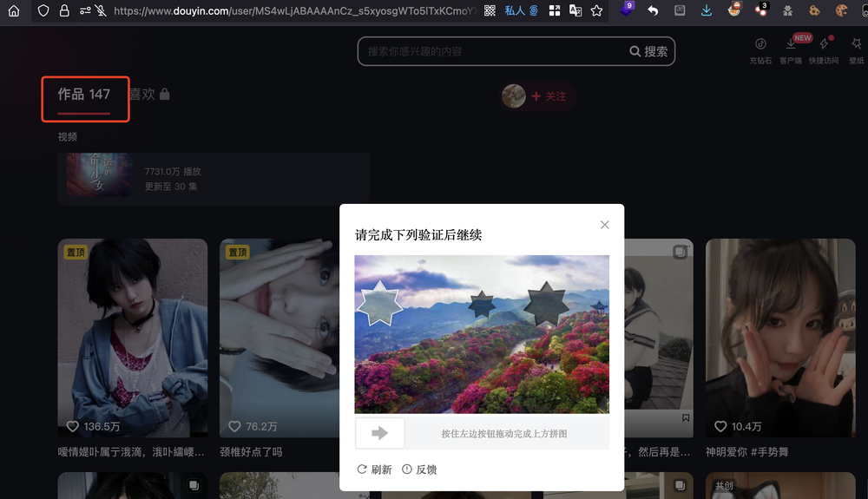
Task: Click the heart icon beside 10.4万
Action: (720, 426)
